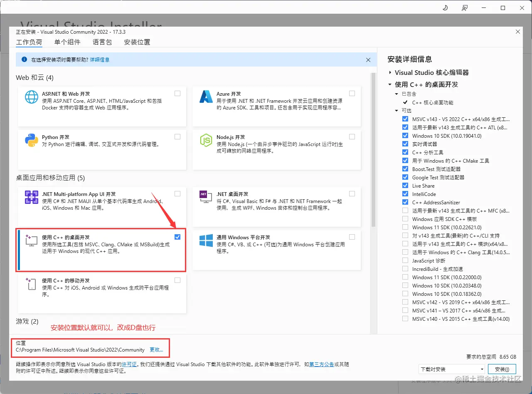
Task: Disable the 实时调试器 option
Action: tap(405, 144)
